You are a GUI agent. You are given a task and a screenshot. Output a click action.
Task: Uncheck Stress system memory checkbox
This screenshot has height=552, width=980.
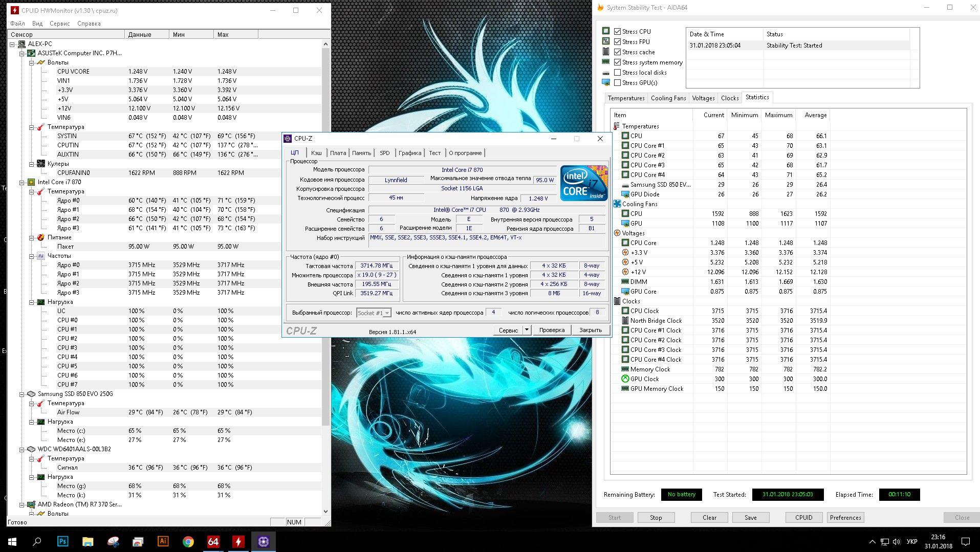coord(617,62)
